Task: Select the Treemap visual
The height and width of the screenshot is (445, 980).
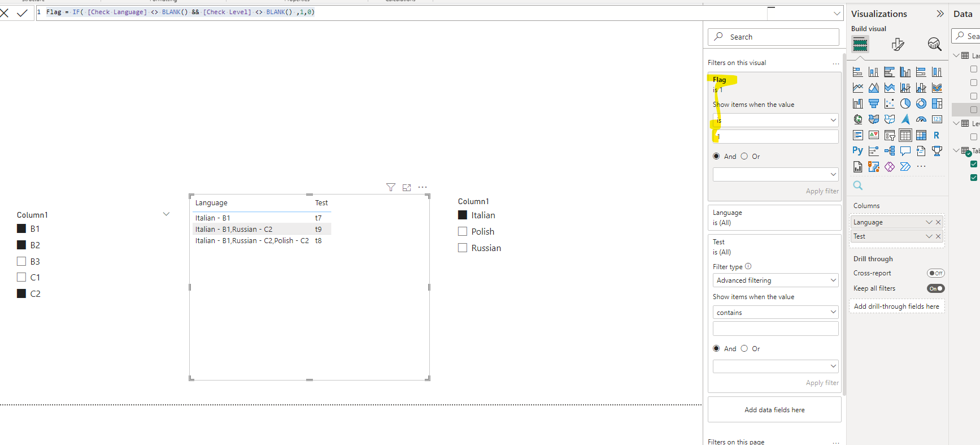Action: coord(937,103)
